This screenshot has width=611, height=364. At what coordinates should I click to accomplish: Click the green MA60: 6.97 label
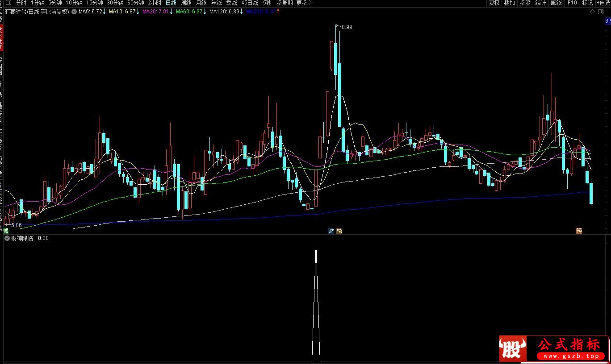(x=189, y=12)
